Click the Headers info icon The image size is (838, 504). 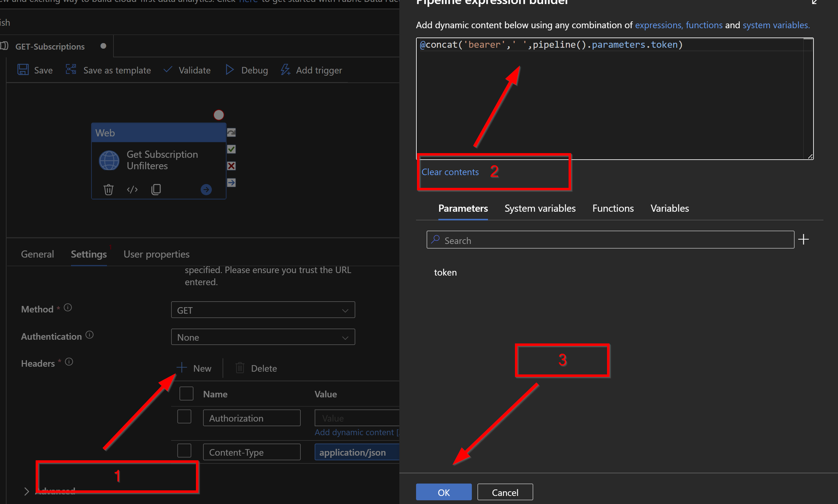pyautogui.click(x=69, y=362)
